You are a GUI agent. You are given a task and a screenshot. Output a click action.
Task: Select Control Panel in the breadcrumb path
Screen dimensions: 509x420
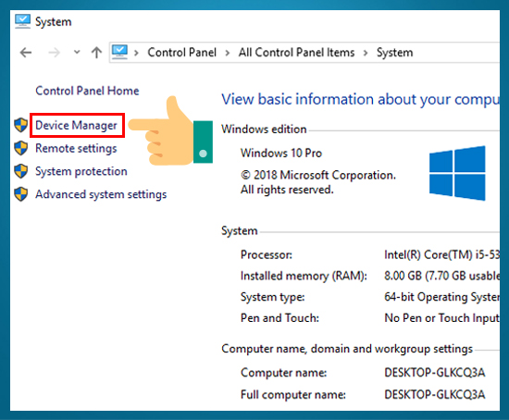181,52
